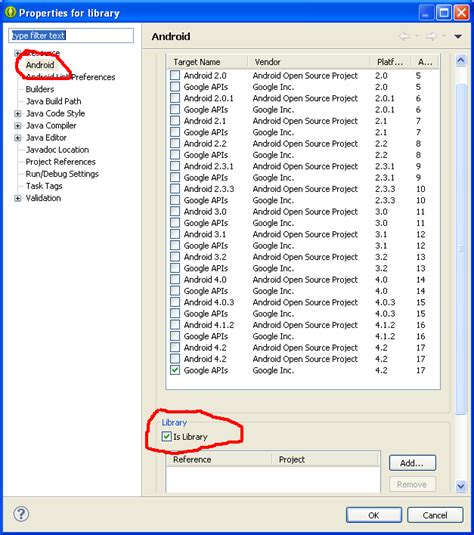Image resolution: width=474 pixels, height=535 pixels.
Task: Click the scroll down arrow of the page scrollbar
Action: tap(461, 486)
